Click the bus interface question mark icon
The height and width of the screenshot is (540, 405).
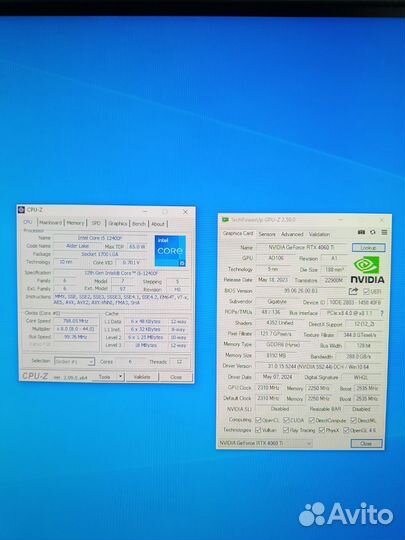(x=382, y=313)
